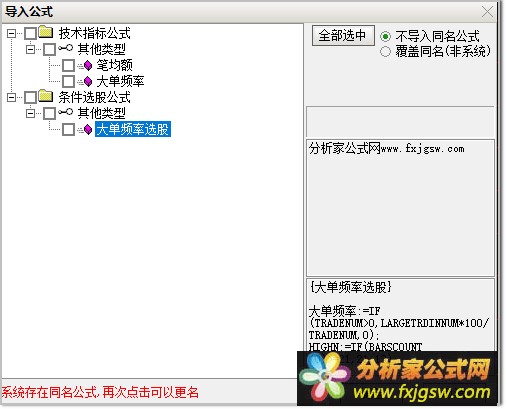Image resolution: width=507 pixels, height=409 pixels.
Task: Click the magenta cube icon of 大单频率选股
Action: coord(88,129)
